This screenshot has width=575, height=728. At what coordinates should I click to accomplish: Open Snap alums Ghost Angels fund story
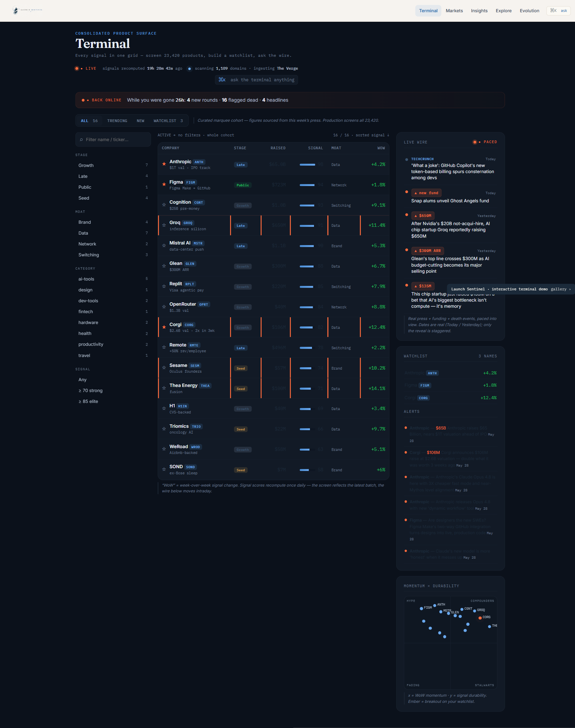click(x=450, y=201)
